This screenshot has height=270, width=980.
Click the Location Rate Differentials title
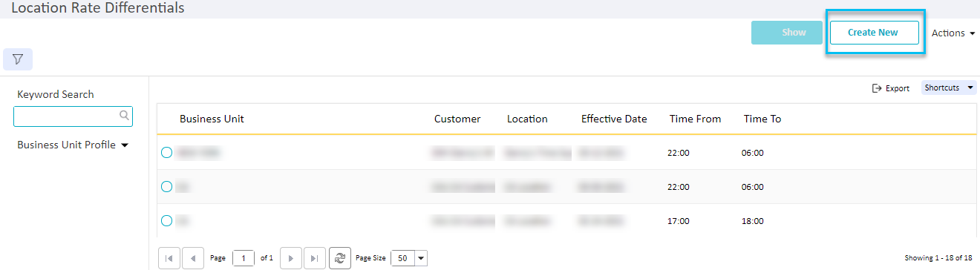pos(98,8)
